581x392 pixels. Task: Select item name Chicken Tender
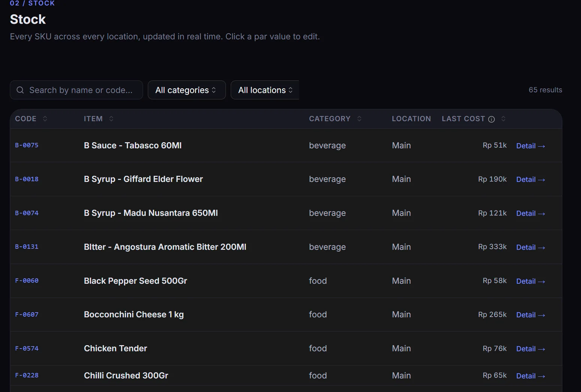tap(115, 348)
